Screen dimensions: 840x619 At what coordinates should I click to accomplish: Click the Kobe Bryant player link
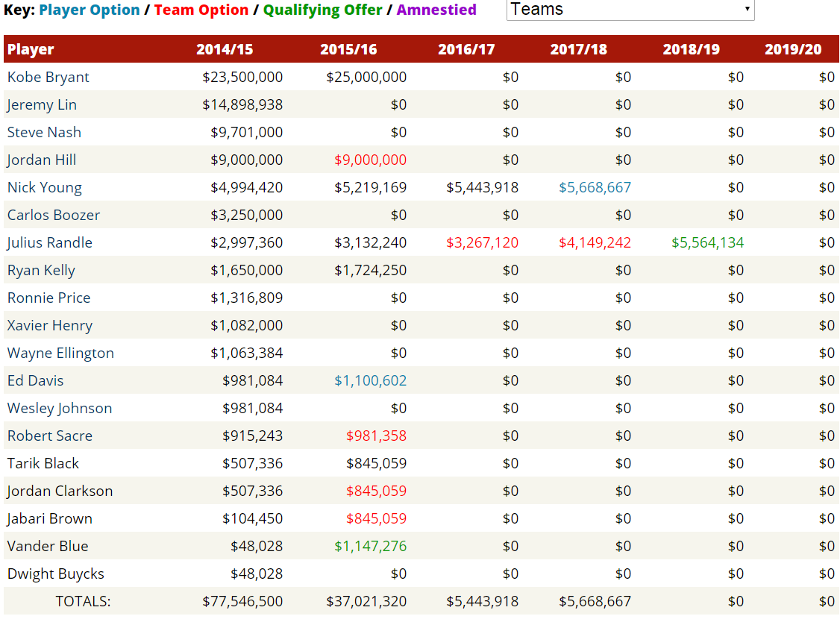[48, 78]
